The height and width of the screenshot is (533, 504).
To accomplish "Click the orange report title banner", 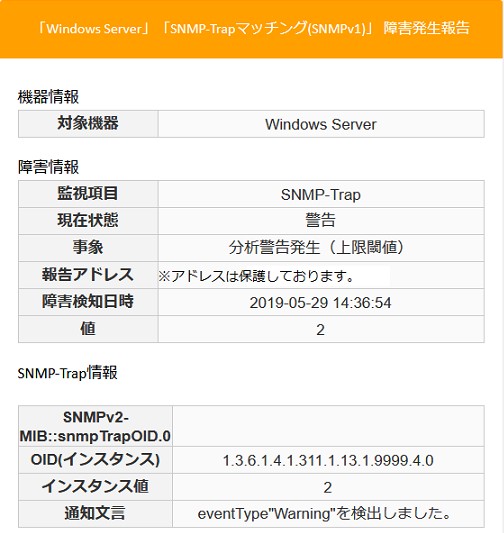I will pos(251,29).
